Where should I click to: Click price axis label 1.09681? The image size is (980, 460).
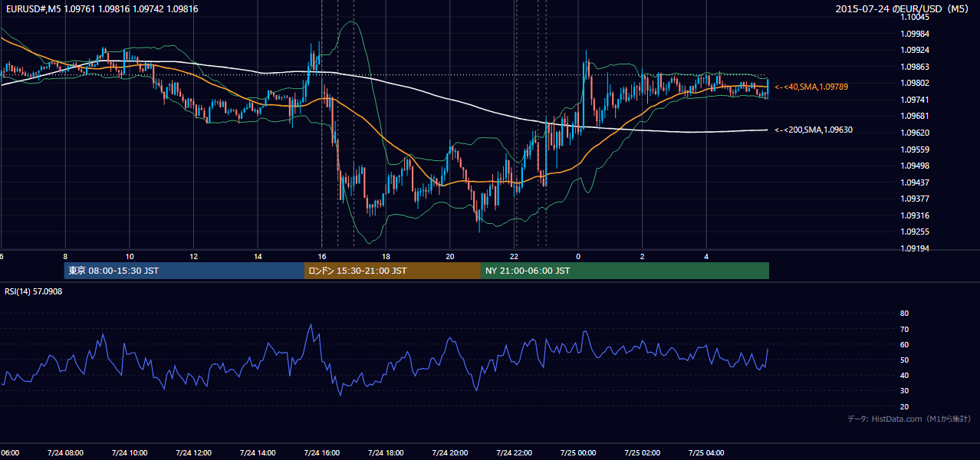pyautogui.click(x=915, y=116)
